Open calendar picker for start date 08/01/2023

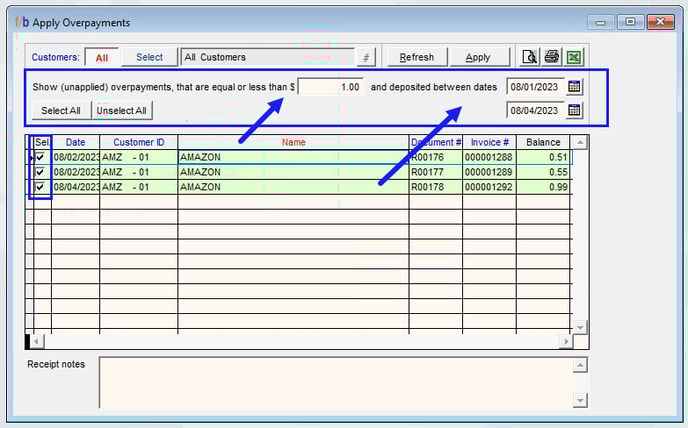tap(575, 87)
